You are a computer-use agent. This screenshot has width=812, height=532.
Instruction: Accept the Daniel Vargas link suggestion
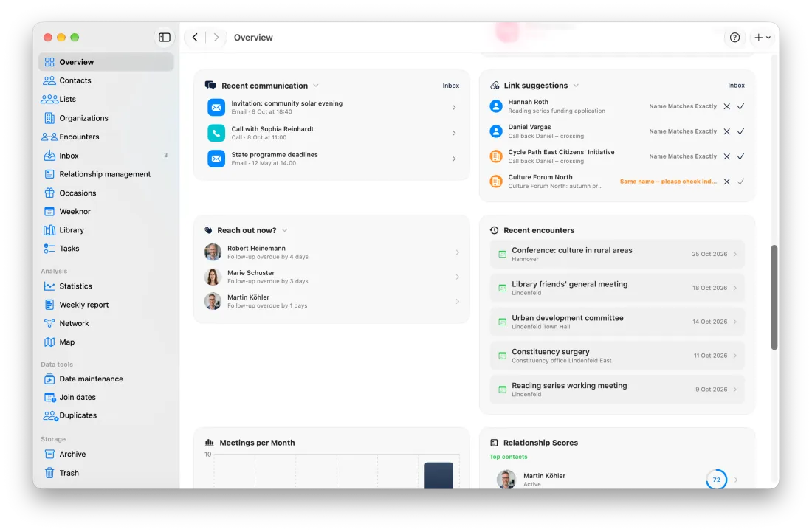(741, 131)
